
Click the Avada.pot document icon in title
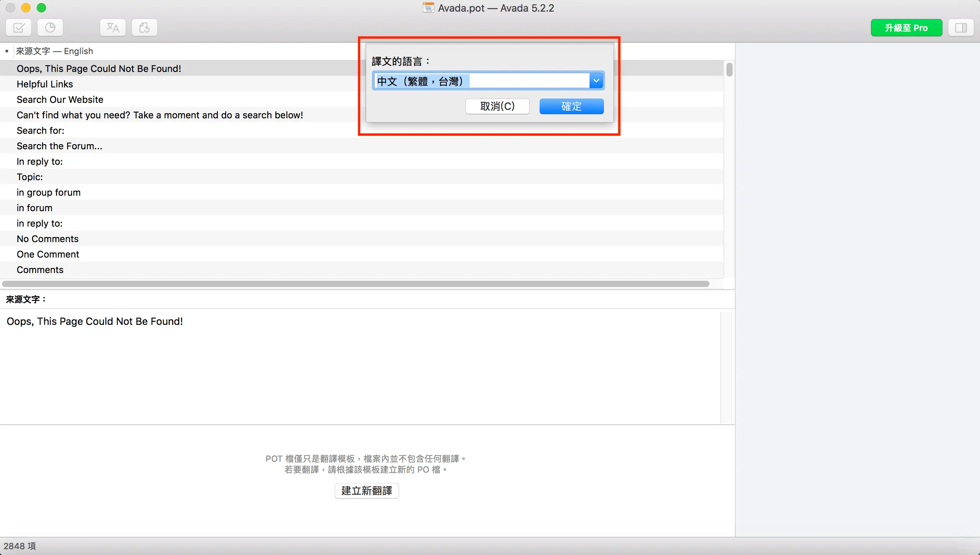click(x=428, y=8)
